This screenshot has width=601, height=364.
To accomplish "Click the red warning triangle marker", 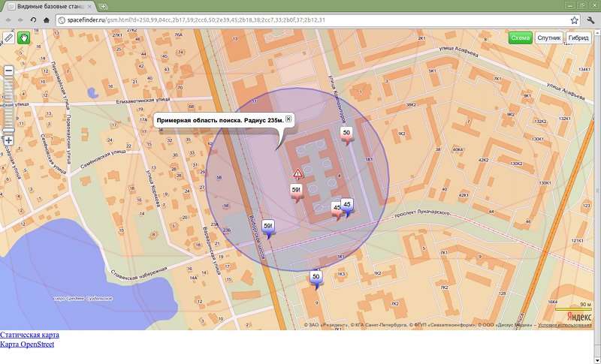I will [x=298, y=173].
